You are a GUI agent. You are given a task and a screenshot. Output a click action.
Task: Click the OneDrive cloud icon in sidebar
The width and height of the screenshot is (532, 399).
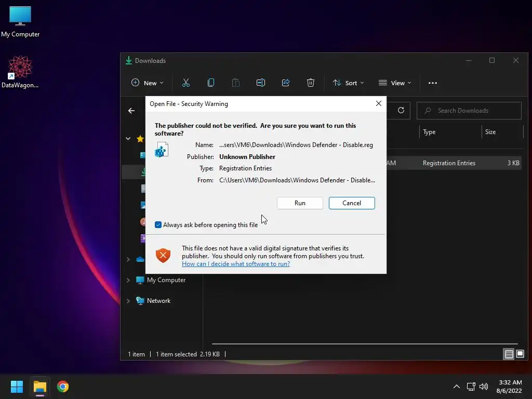(x=140, y=260)
